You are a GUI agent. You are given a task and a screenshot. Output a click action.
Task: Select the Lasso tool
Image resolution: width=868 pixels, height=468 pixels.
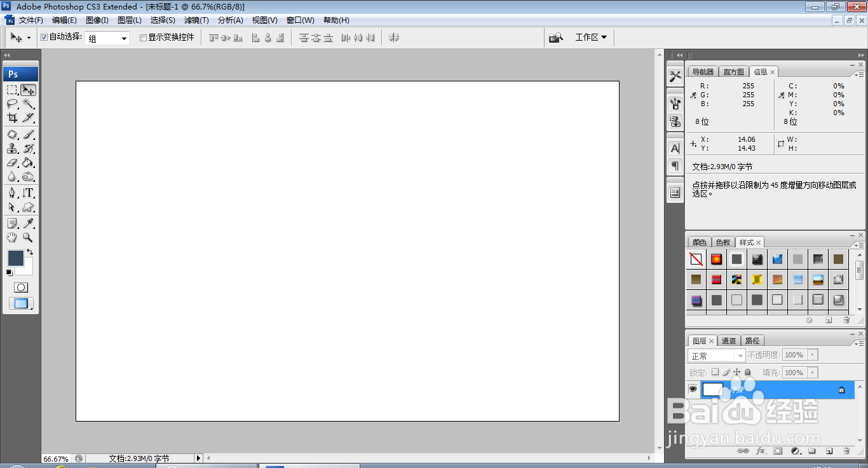coord(12,104)
